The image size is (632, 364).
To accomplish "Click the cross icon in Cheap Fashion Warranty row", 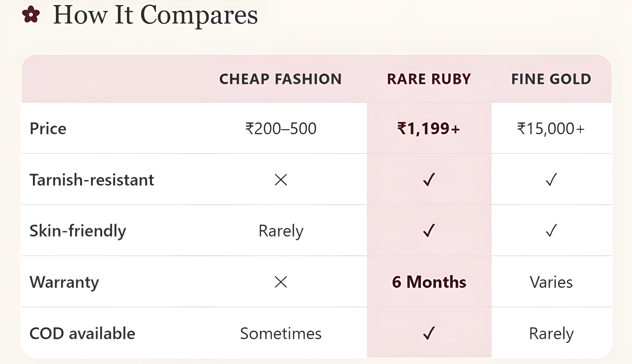I will [281, 282].
